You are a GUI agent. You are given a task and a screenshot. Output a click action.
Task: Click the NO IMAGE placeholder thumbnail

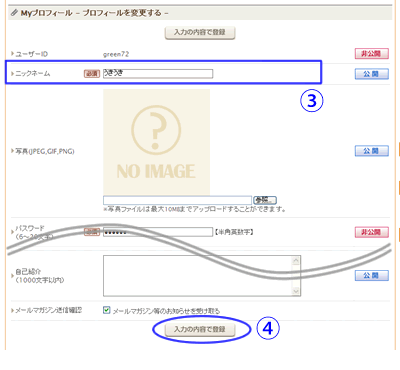point(156,142)
